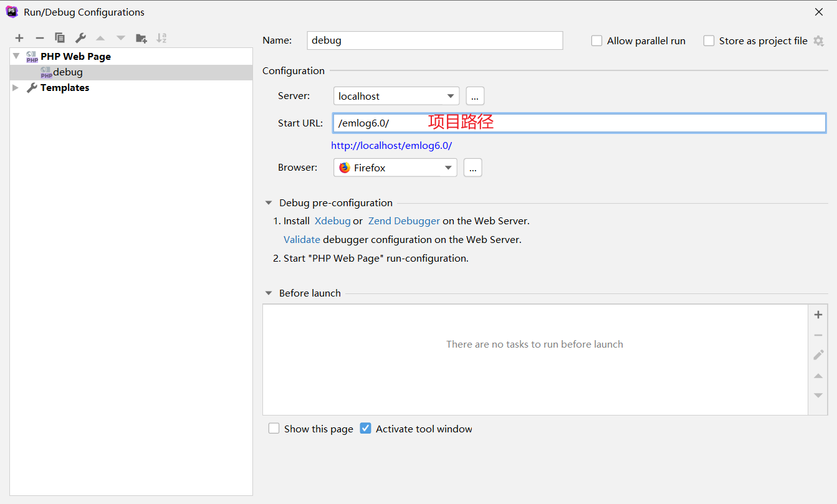Collapse Before launch section
Image resolution: width=837 pixels, height=504 pixels.
[269, 293]
